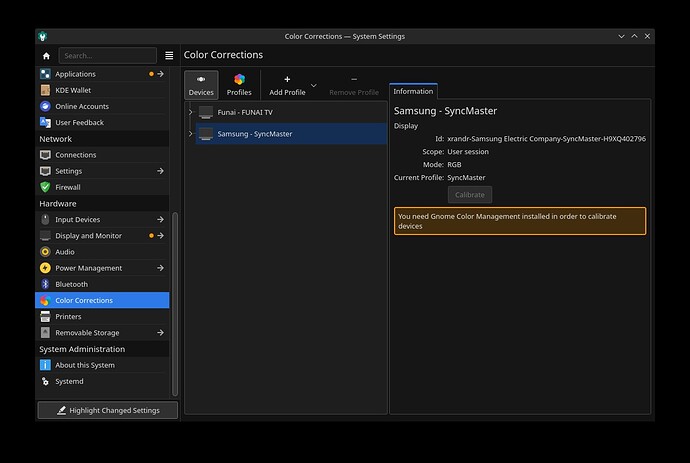Click the window keep-below chevron button
This screenshot has height=463, width=690.
[621, 37]
